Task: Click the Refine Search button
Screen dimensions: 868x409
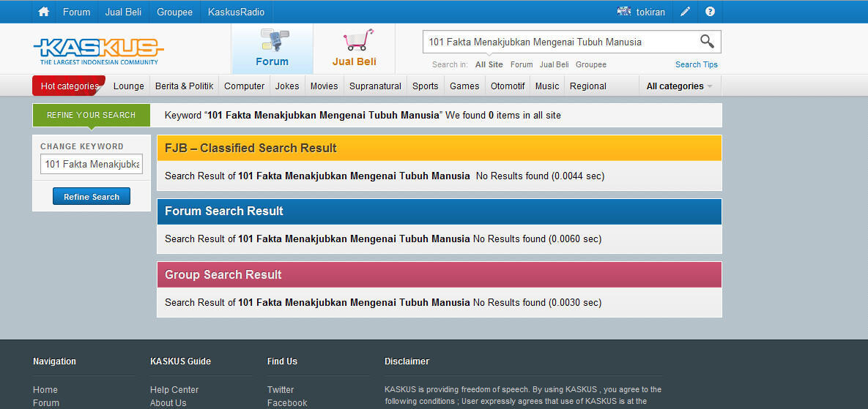Action: coord(92,197)
